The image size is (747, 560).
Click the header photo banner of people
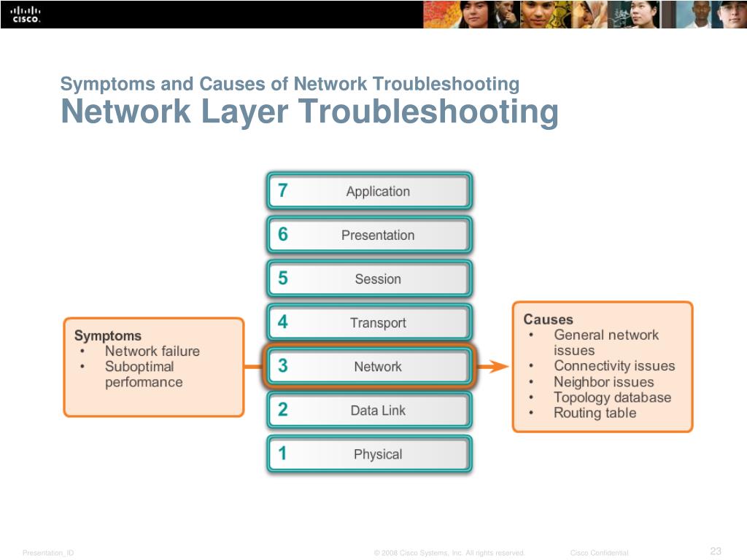click(585, 15)
